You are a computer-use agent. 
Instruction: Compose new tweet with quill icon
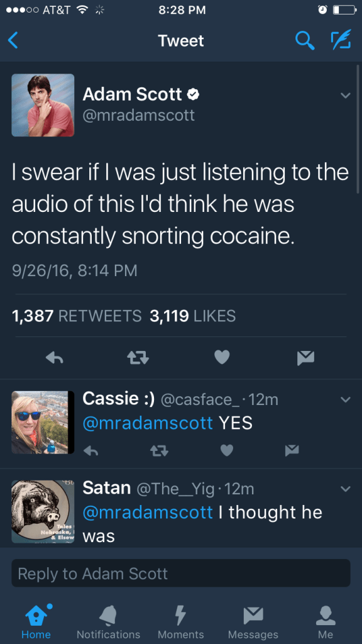(x=341, y=40)
